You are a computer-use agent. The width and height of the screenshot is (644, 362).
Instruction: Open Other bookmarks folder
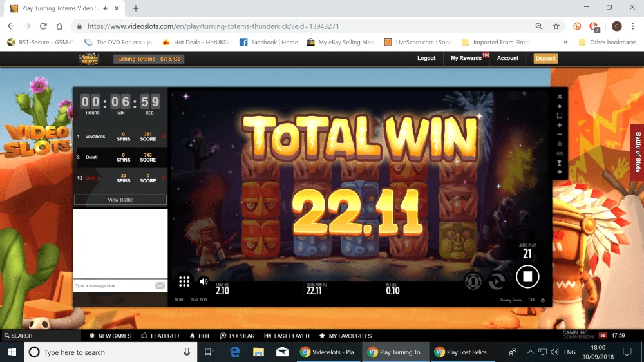[607, 43]
